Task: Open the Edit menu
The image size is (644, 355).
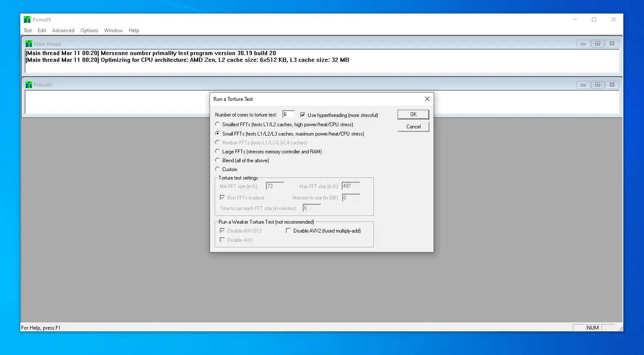Action: pos(42,31)
